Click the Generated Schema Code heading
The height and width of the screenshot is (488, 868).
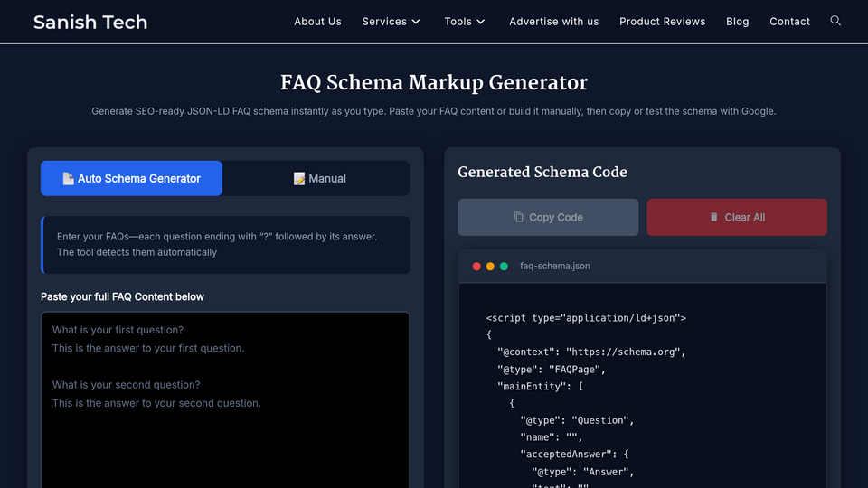click(x=542, y=172)
